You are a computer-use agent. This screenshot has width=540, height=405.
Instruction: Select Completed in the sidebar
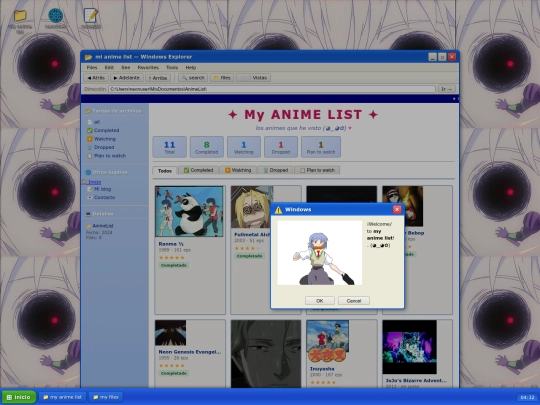(103, 131)
